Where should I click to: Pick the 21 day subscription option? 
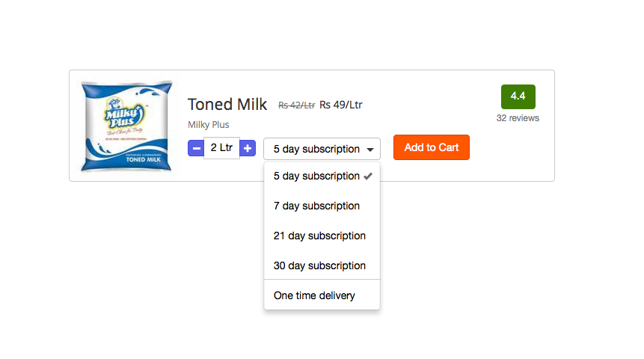(x=319, y=236)
